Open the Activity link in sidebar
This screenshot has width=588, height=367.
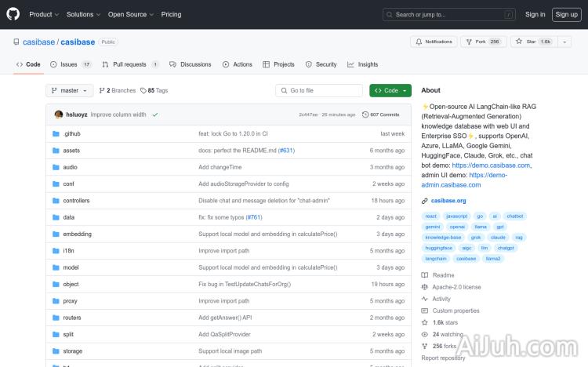(441, 299)
